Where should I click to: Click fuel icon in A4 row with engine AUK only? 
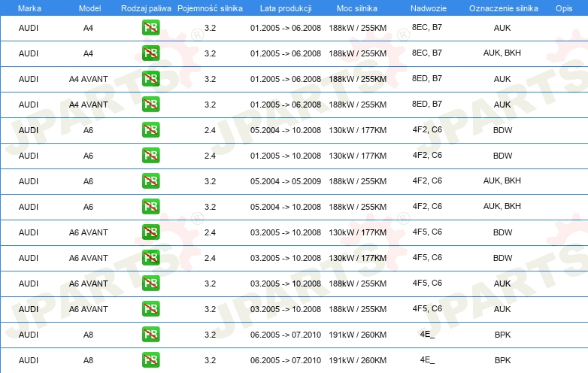point(150,28)
